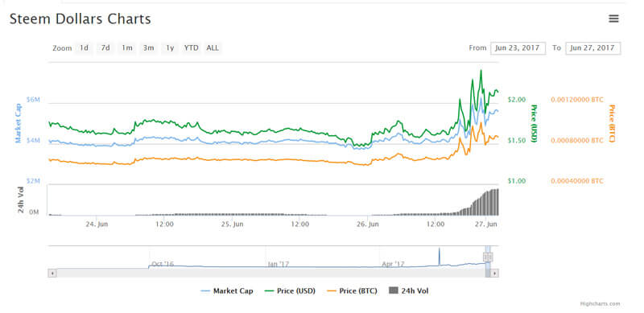This screenshot has width=644, height=313.
Task: Click the 0.00080000 BTC axis label
Action: (577, 140)
